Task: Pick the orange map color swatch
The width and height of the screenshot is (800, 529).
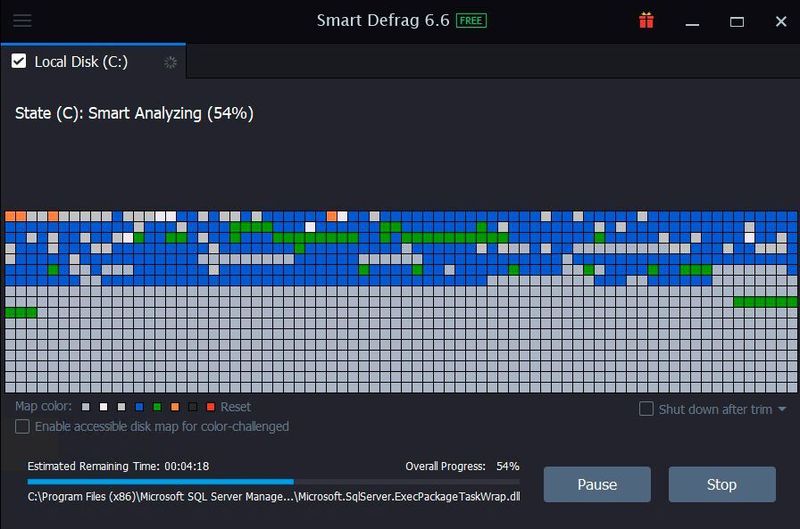Action: (175, 407)
